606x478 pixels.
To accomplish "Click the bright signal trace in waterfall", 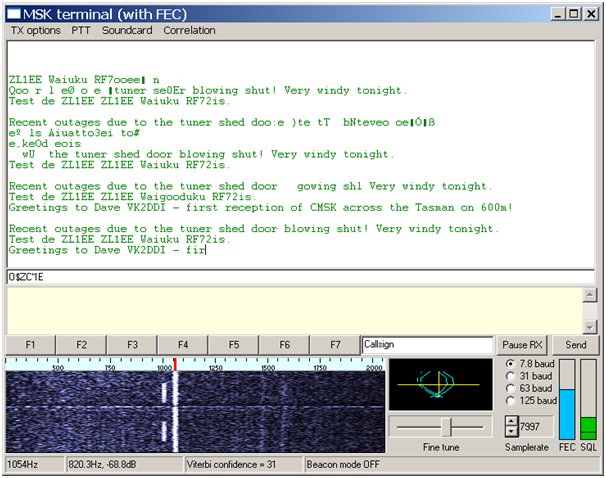I will point(175,412).
